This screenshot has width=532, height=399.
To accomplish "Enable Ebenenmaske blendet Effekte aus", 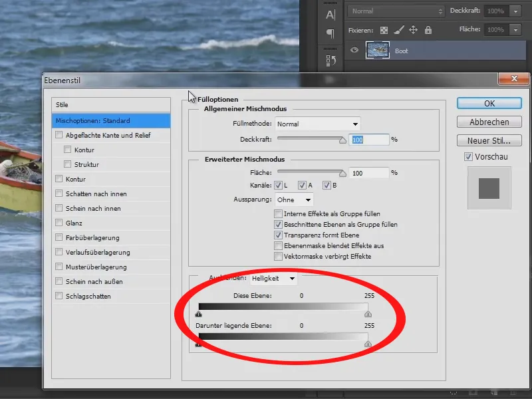I will tap(278, 245).
